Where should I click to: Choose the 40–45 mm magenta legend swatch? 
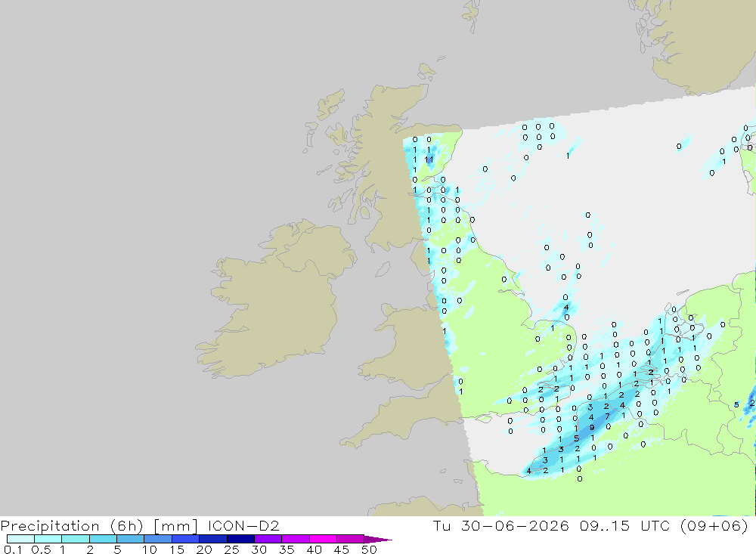coord(323,539)
